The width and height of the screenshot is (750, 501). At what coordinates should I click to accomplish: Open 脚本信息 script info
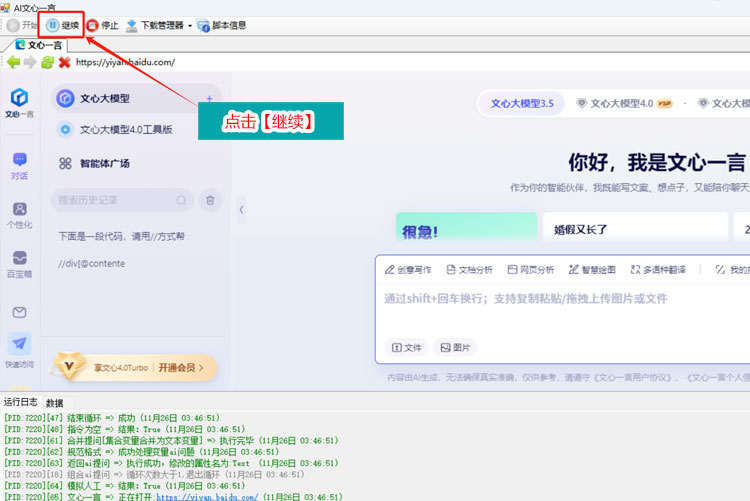point(222,25)
